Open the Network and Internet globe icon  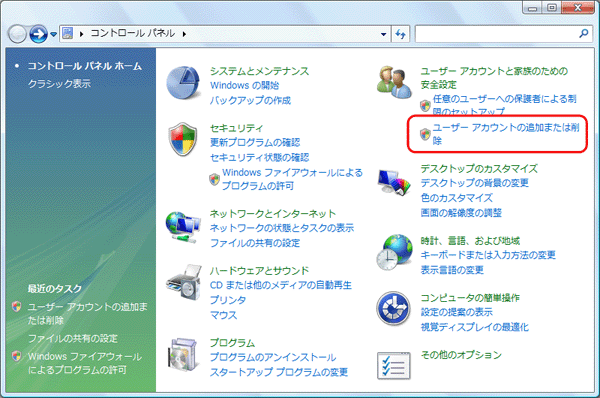183,227
